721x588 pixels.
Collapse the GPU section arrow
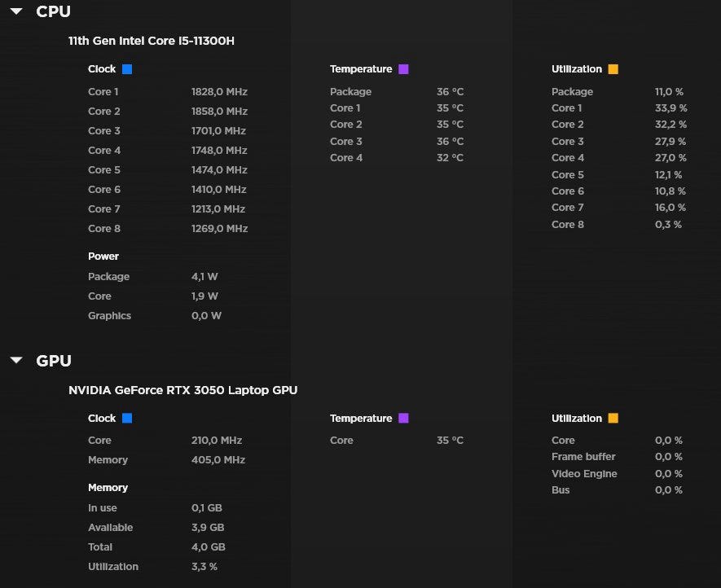16,360
